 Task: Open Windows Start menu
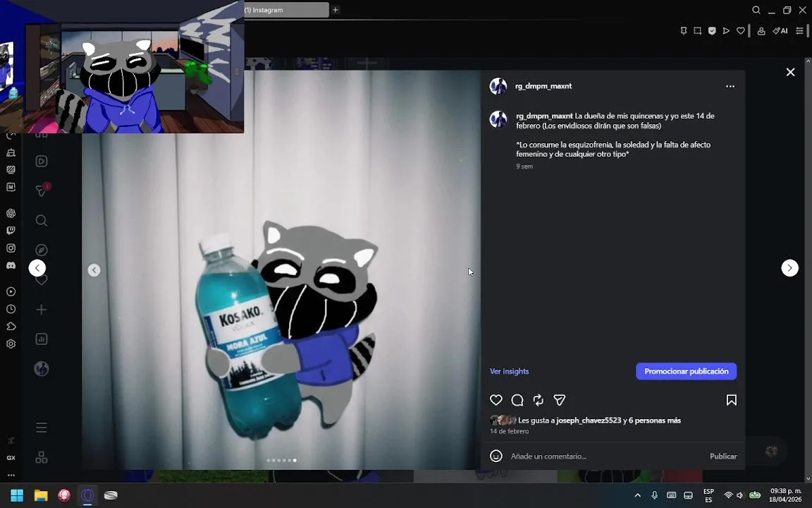point(17,495)
